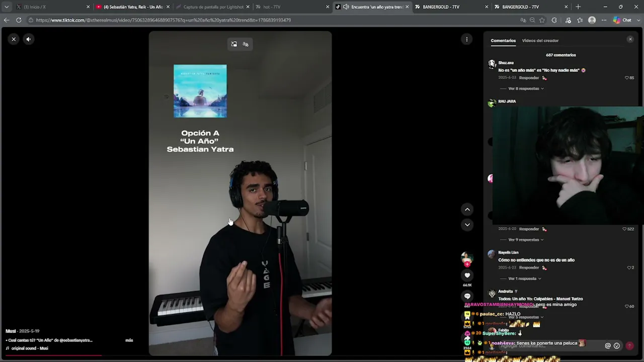Bookmark this page with star icon
This screenshot has width=644, height=362.
[x=542, y=20]
